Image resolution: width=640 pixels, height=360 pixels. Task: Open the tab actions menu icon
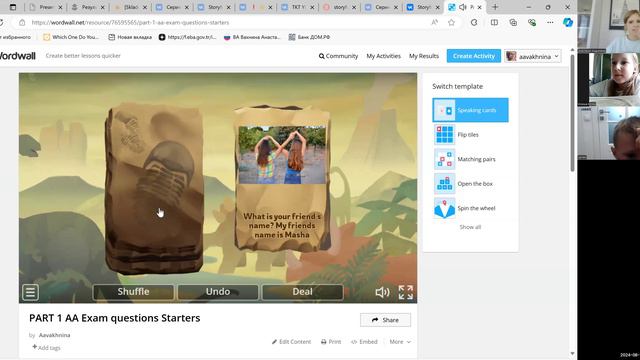pyautogui.click(x=13, y=7)
